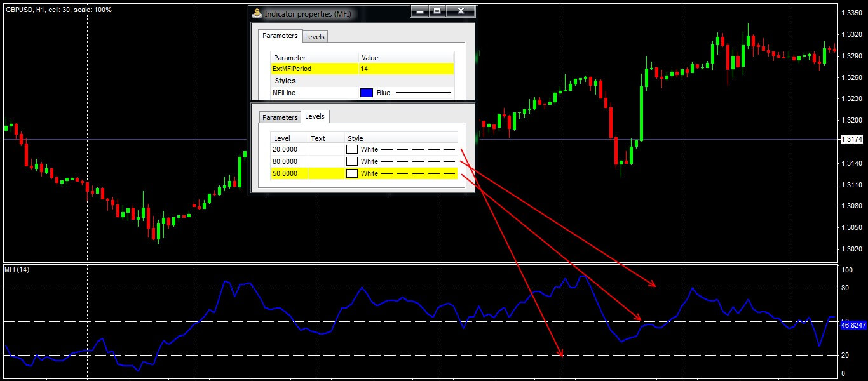The height and width of the screenshot is (381, 868).
Task: Click the Indicator properties dialog title icon
Action: (x=257, y=13)
